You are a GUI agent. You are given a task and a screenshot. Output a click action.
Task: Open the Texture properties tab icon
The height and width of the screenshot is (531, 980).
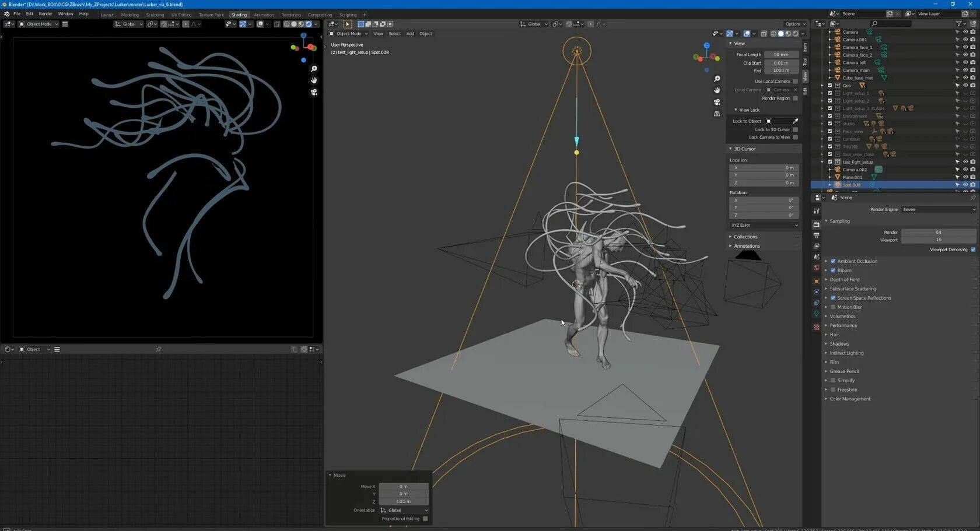pyautogui.click(x=816, y=327)
